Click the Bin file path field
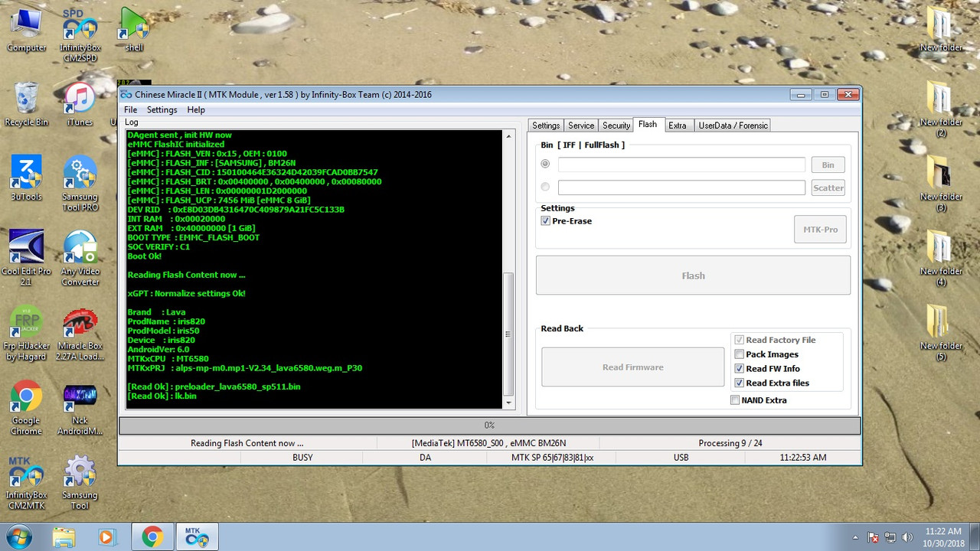980x551 pixels. [681, 165]
